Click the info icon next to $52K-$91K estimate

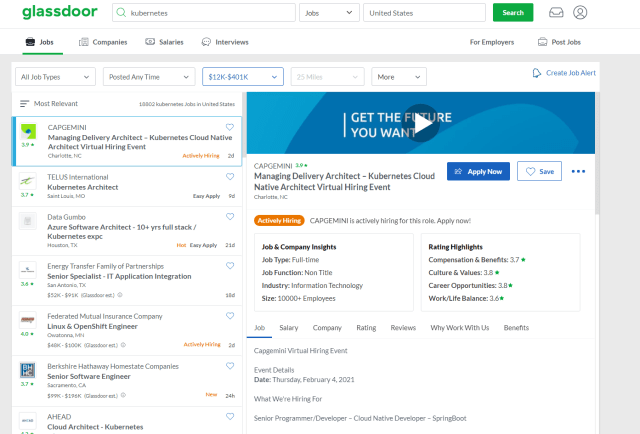click(x=120, y=295)
